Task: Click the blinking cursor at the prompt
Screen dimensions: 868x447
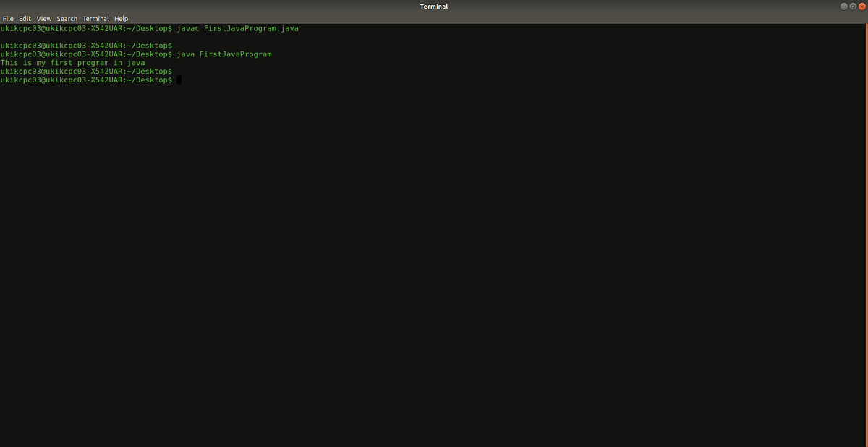Action: point(177,80)
